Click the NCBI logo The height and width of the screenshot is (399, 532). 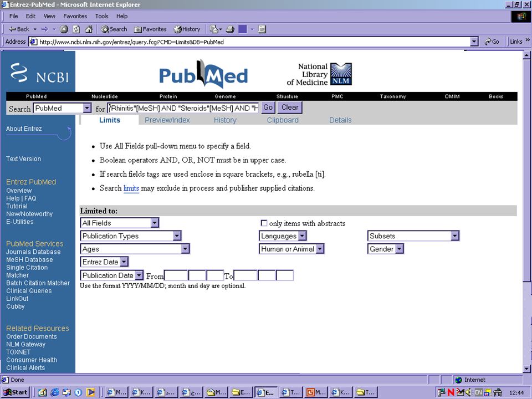[39, 73]
